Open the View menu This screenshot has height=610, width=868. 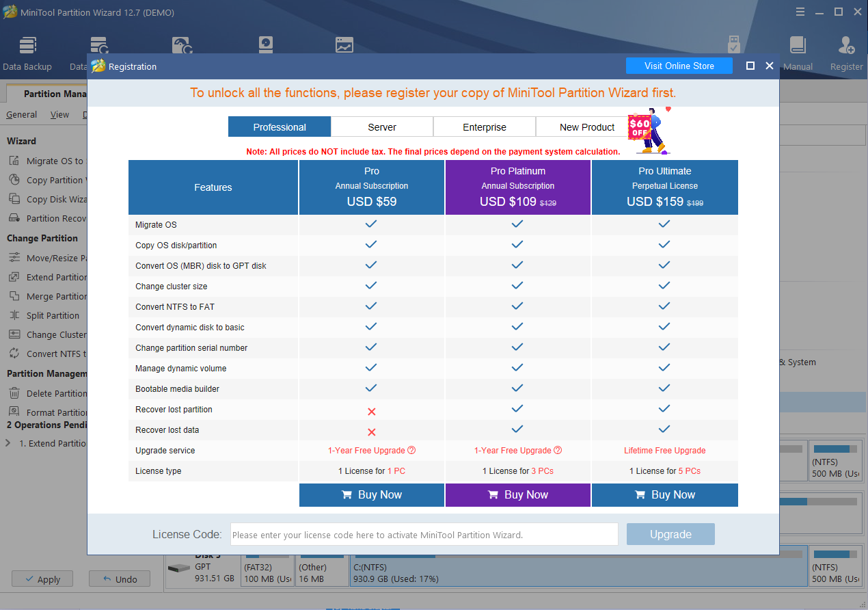(59, 114)
